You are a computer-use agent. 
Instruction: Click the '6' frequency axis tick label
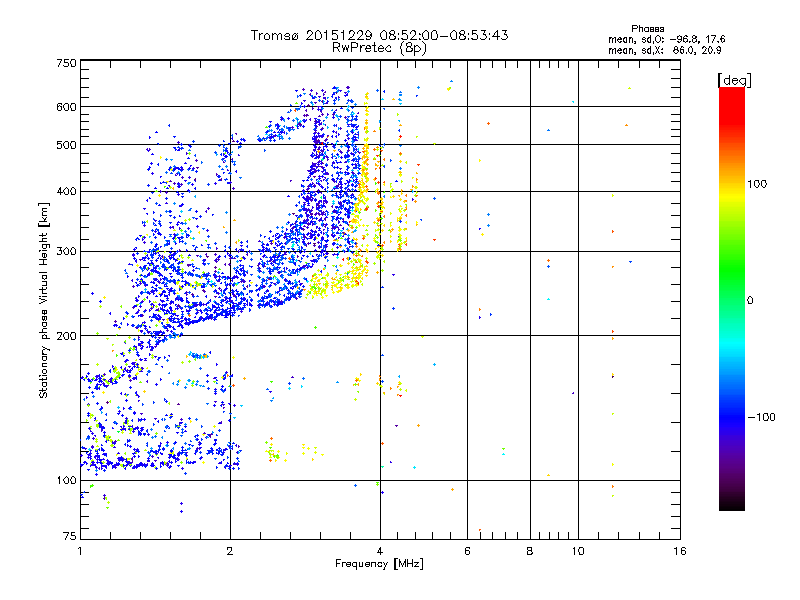coord(467,551)
